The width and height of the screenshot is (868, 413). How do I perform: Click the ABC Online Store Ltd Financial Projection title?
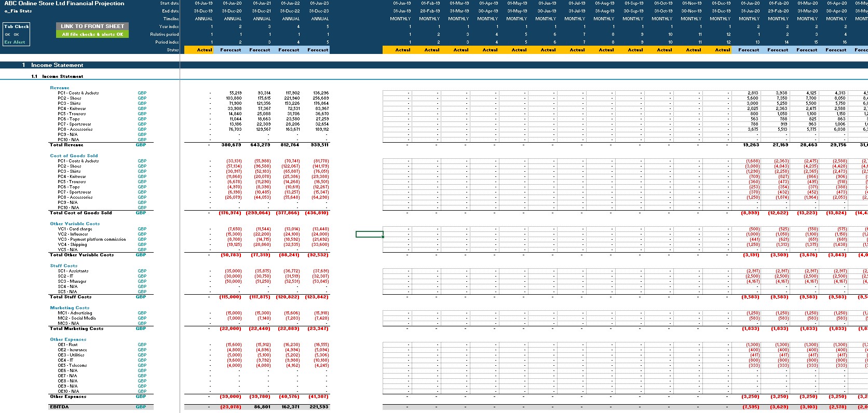point(64,3)
